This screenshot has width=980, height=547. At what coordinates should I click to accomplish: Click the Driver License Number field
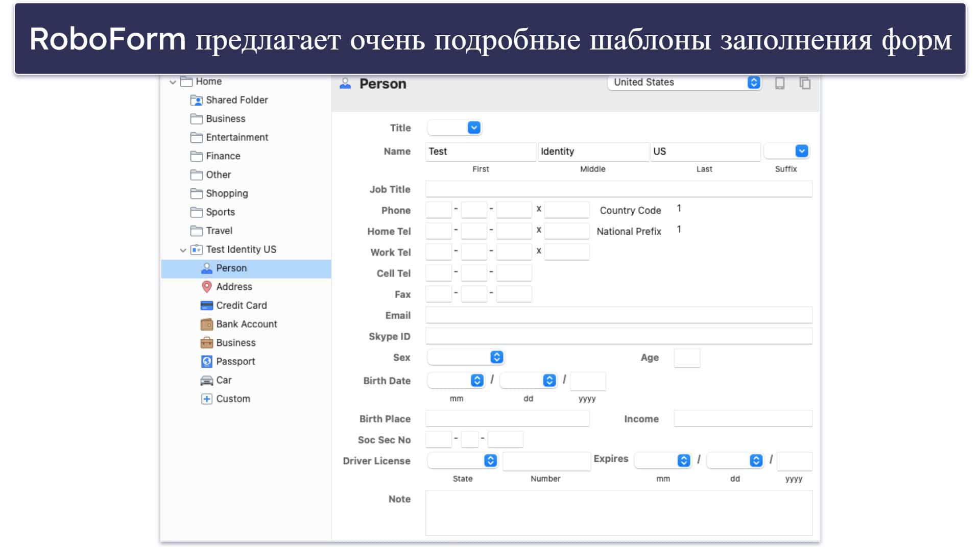(546, 461)
